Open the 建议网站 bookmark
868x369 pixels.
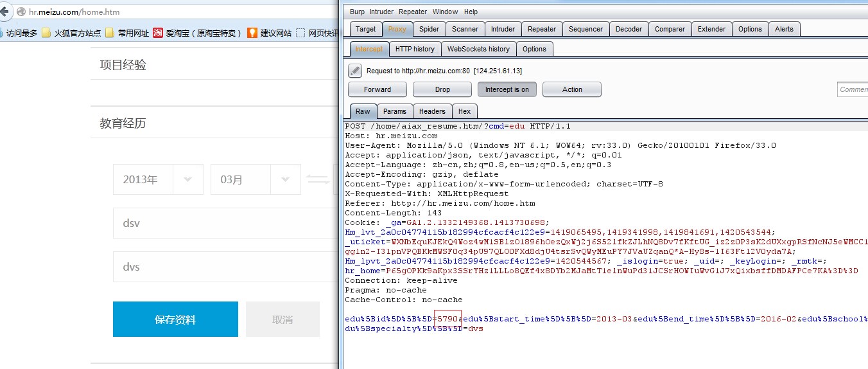coord(270,33)
